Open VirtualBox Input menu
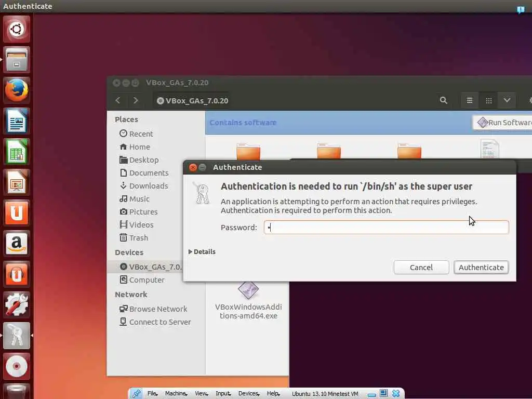This screenshot has height=399, width=532. 223,394
